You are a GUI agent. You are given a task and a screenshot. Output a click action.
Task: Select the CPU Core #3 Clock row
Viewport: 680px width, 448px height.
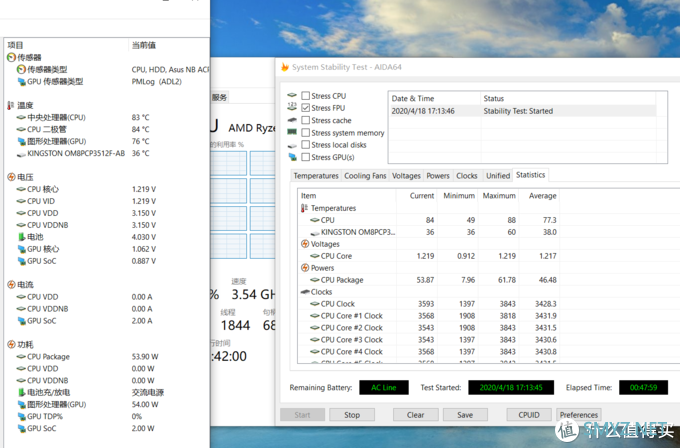(428, 340)
